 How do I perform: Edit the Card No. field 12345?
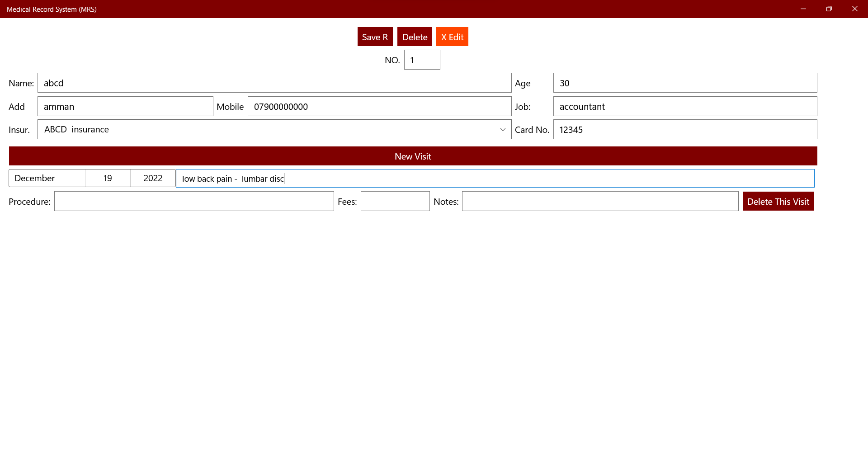point(685,129)
